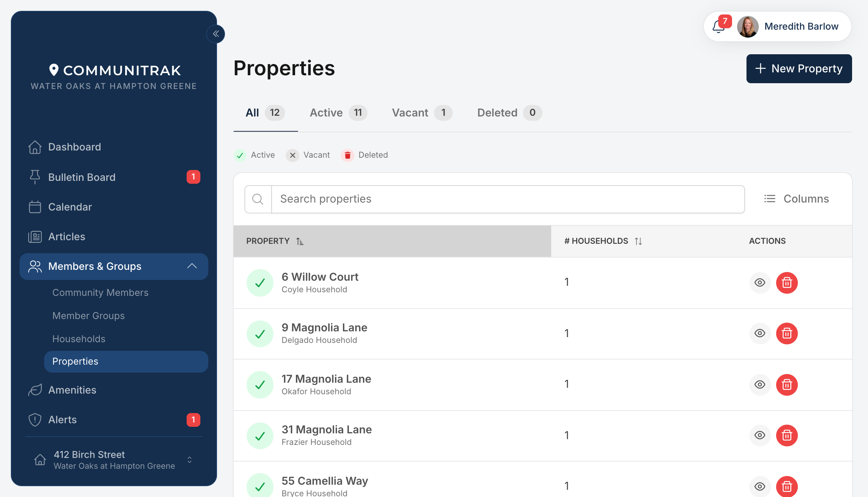This screenshot has height=497, width=868.
Task: Open Meredith Barlow user menu
Action: (778, 26)
